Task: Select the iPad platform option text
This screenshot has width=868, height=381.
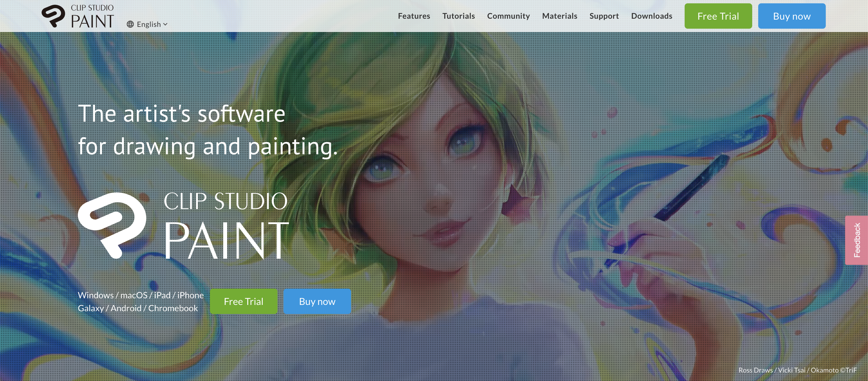Action: click(164, 295)
